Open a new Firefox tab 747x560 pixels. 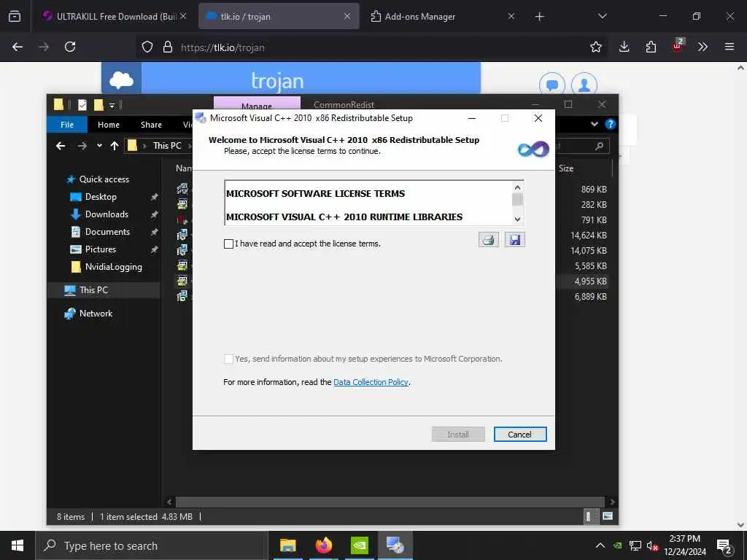[539, 17]
